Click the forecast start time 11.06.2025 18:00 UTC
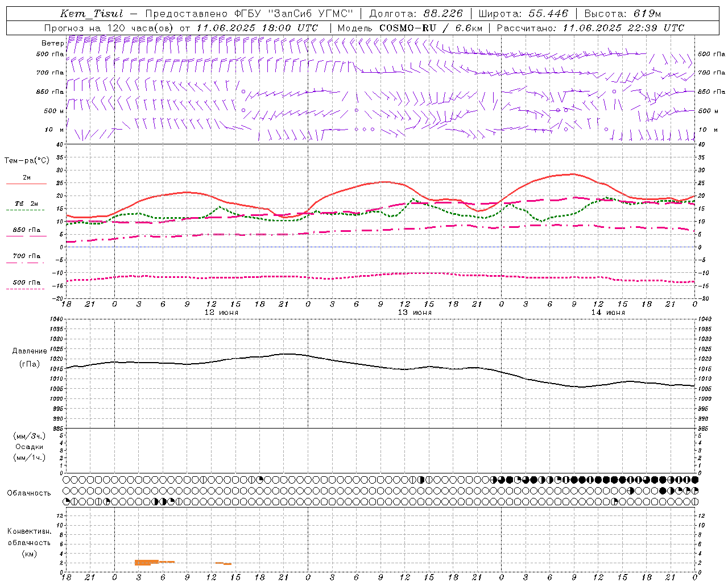The height and width of the screenshot is (582, 728). [x=257, y=28]
